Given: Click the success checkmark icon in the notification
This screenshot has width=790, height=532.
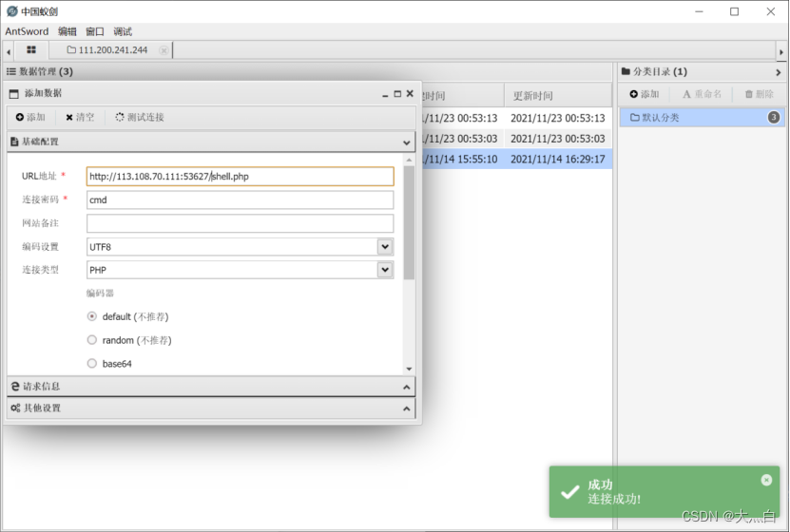Looking at the screenshot, I should coord(569,492).
